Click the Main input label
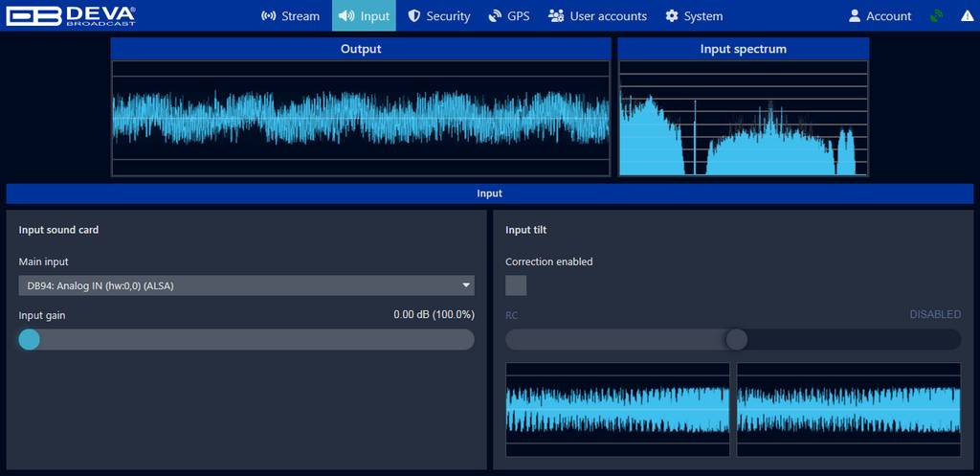This screenshot has width=980, height=476. coord(44,261)
